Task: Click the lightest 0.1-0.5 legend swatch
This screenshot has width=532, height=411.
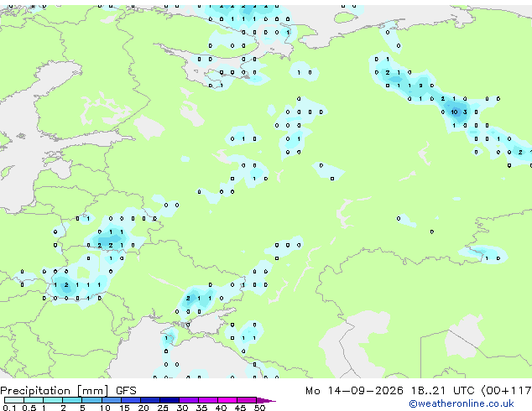Action: (14, 400)
